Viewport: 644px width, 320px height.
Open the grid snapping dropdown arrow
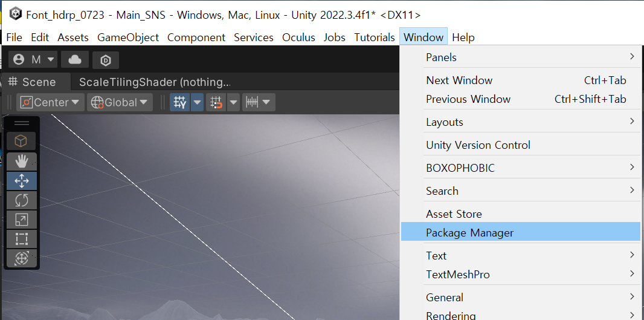[233, 102]
